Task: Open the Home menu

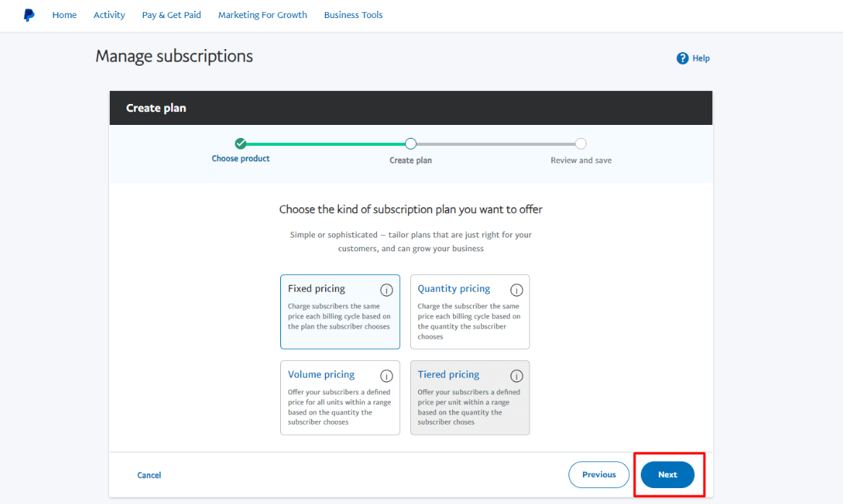Action: tap(64, 15)
